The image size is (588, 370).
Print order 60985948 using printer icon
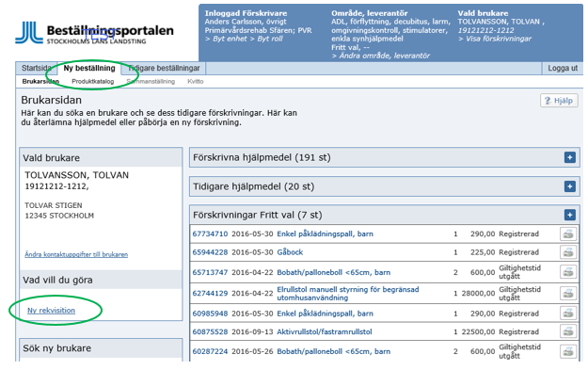click(x=568, y=313)
